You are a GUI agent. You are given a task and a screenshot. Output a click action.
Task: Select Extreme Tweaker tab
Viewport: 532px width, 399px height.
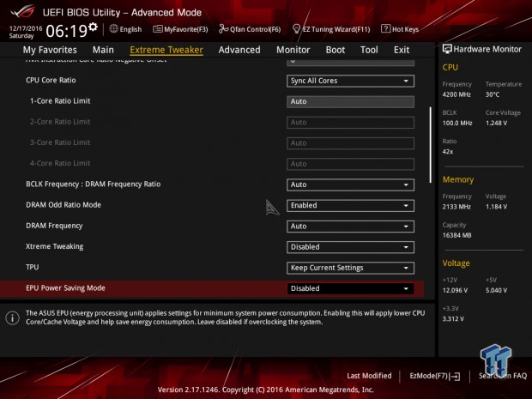(166, 50)
